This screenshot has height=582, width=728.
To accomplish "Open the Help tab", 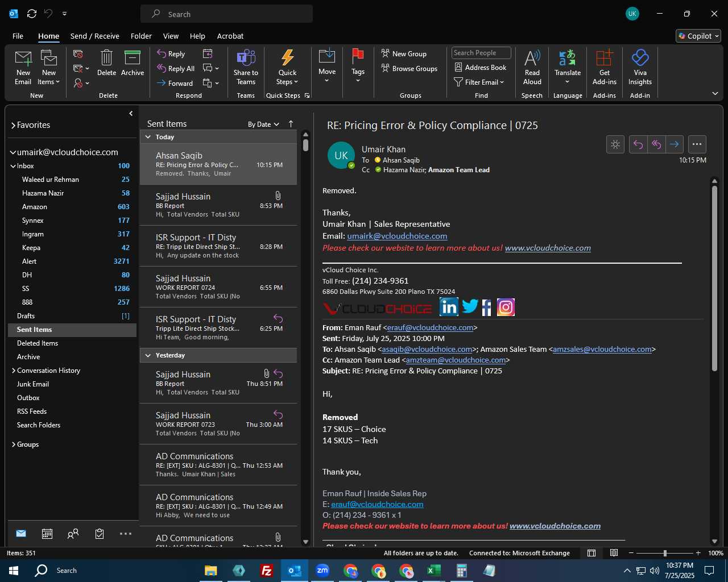I will click(x=197, y=36).
